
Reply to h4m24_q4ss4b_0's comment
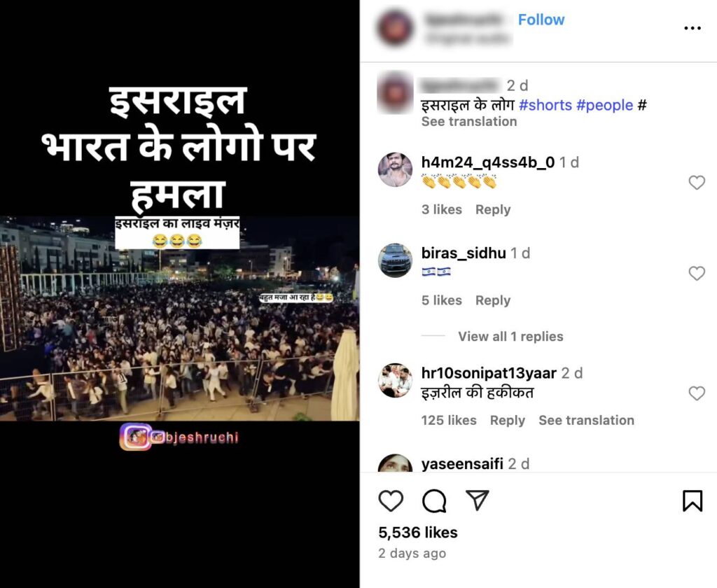493,209
